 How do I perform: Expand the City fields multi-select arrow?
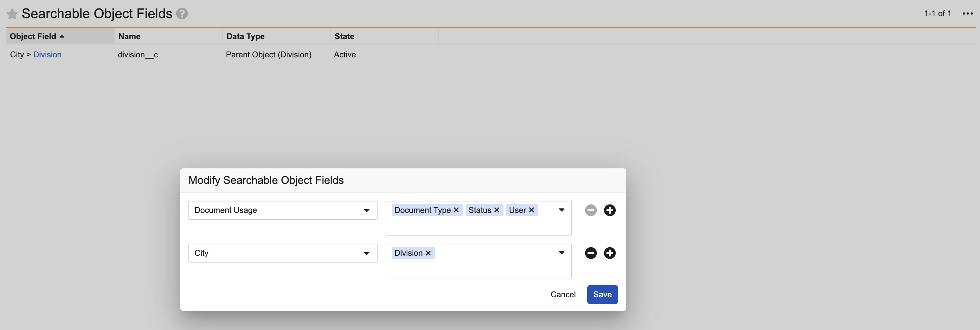click(561, 253)
